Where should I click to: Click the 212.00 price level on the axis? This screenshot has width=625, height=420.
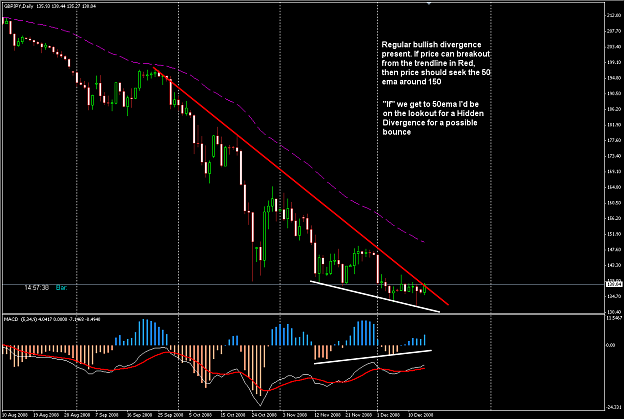pos(614,15)
